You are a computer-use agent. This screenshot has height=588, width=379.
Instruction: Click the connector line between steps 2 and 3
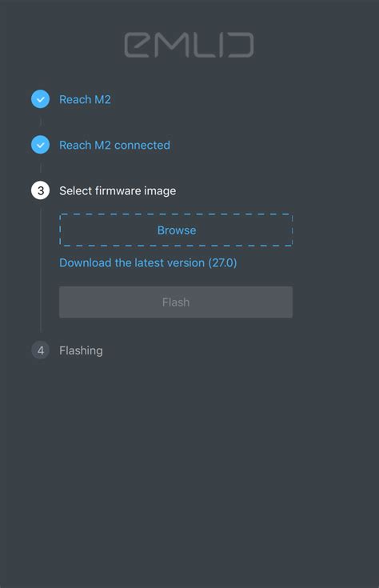tap(41, 168)
